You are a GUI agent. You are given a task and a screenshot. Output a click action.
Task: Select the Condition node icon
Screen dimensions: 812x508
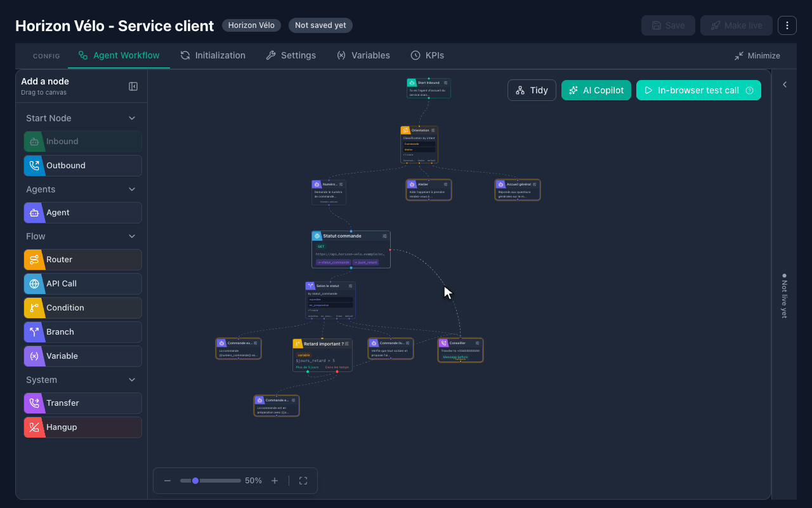[34, 308]
